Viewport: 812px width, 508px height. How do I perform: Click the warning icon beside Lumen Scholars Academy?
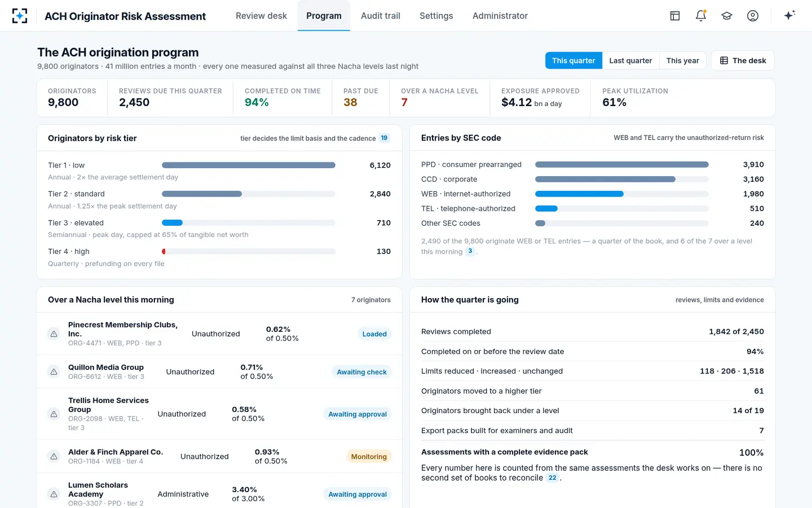tap(54, 494)
